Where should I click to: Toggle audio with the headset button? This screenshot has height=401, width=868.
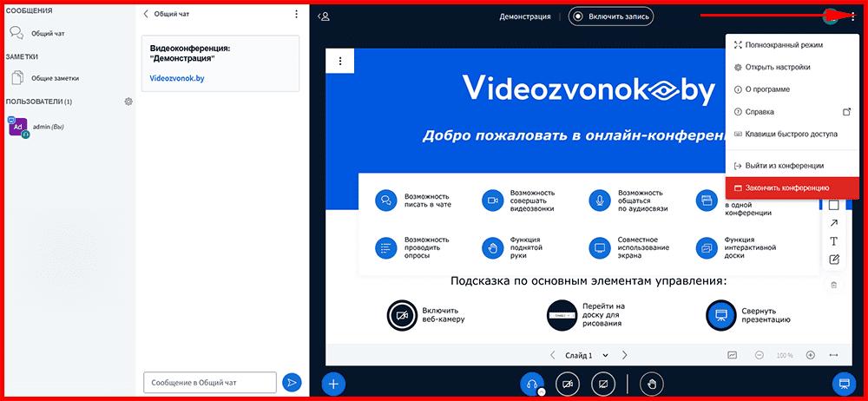[x=532, y=384]
